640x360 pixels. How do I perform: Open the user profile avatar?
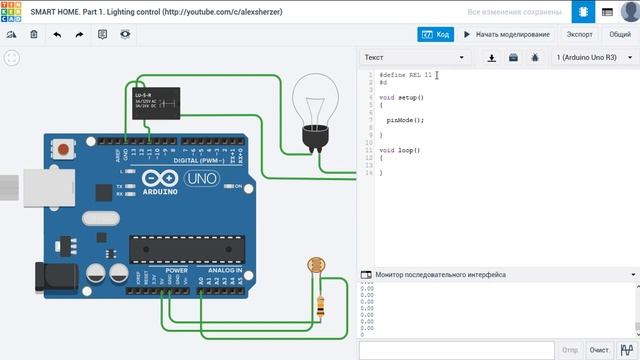630,11
